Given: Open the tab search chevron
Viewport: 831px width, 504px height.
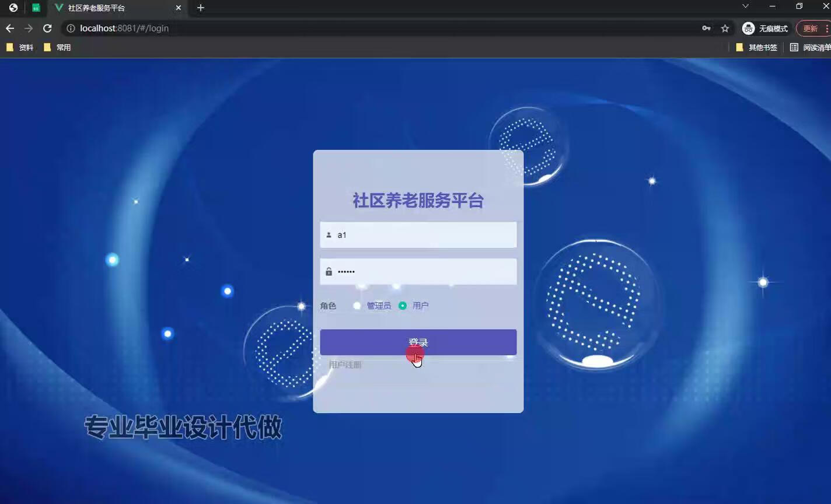Looking at the screenshot, I should point(745,6).
